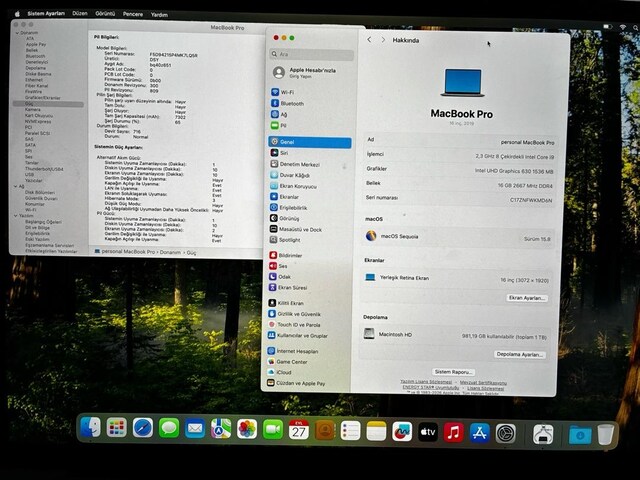Open Görünüş appearance settings
The image size is (640, 480).
(x=284, y=218)
